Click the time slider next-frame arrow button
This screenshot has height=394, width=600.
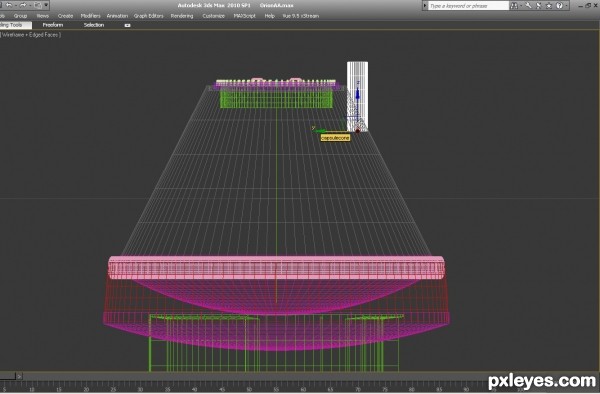[x=19, y=377]
